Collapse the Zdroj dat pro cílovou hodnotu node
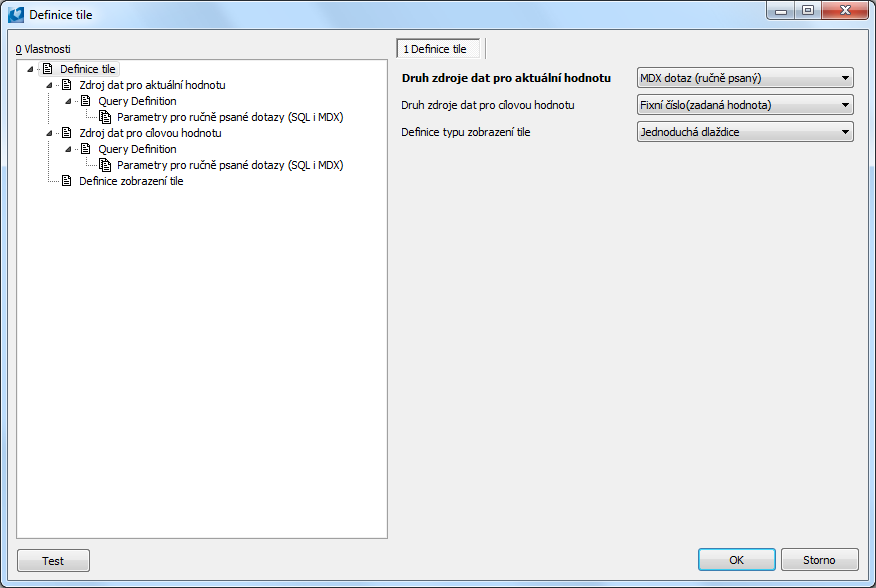The width and height of the screenshot is (876, 588). [49, 134]
